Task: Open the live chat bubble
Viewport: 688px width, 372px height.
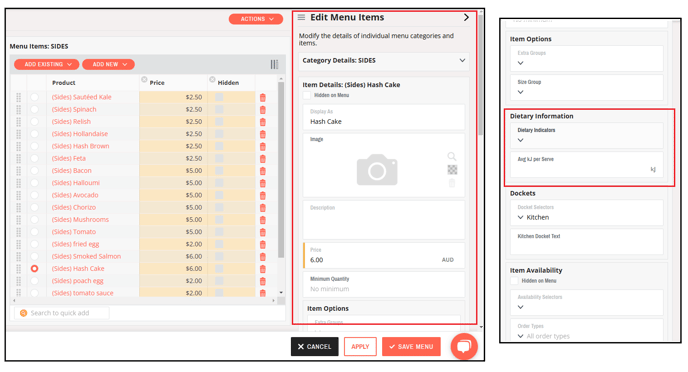Action: click(x=464, y=347)
